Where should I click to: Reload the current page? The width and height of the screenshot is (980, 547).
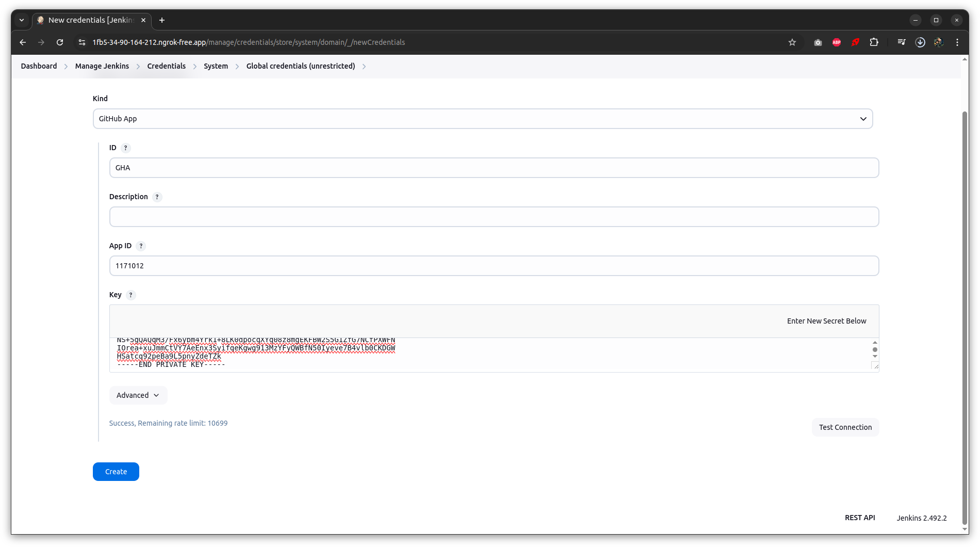click(x=60, y=42)
